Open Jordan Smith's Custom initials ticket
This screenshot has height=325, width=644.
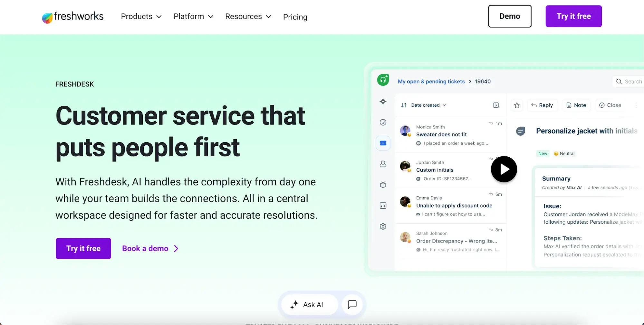click(x=451, y=170)
